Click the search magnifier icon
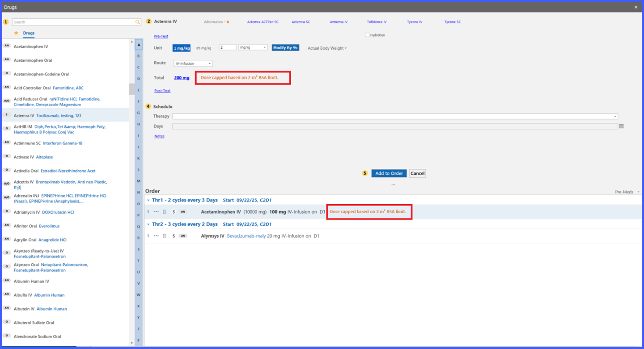The width and height of the screenshot is (644, 349). pyautogui.click(x=137, y=22)
